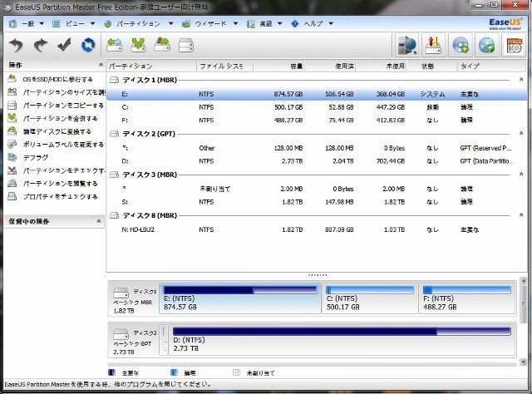Expand the ヘルプ menu dropdown arrow
The width and height of the screenshot is (532, 394).
pos(331,24)
